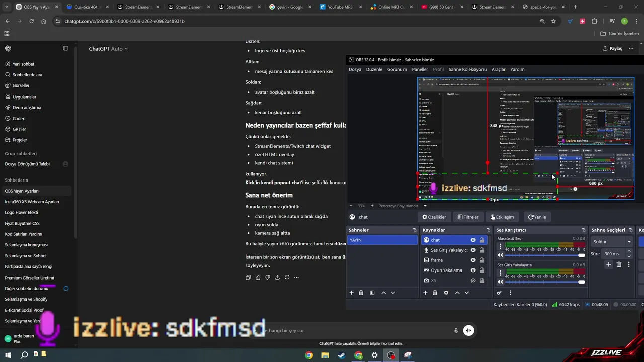Open advanced audio properties gears in Ses Karıştırıcı
644x362 pixels.
click(x=499, y=293)
